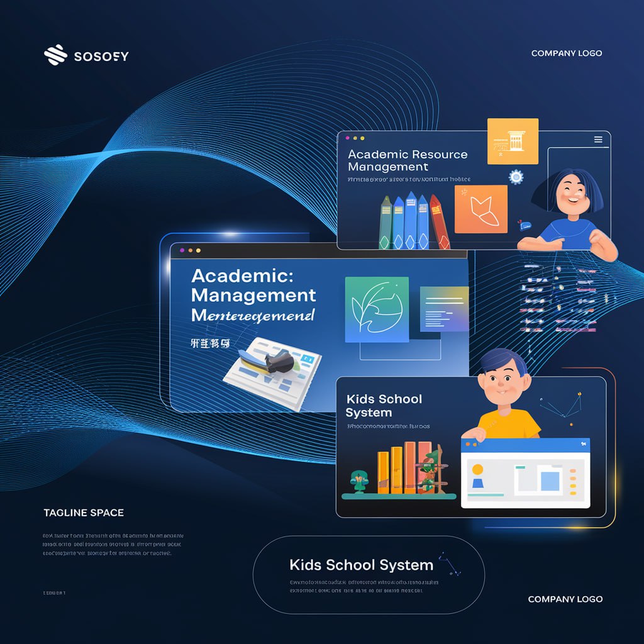Select the "TAGLINE SPACE" heading
Image resolution: width=644 pixels, height=644 pixels.
(x=84, y=513)
